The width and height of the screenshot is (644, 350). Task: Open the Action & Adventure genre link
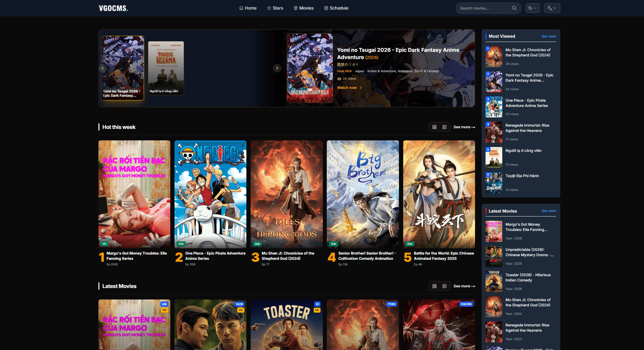click(382, 71)
